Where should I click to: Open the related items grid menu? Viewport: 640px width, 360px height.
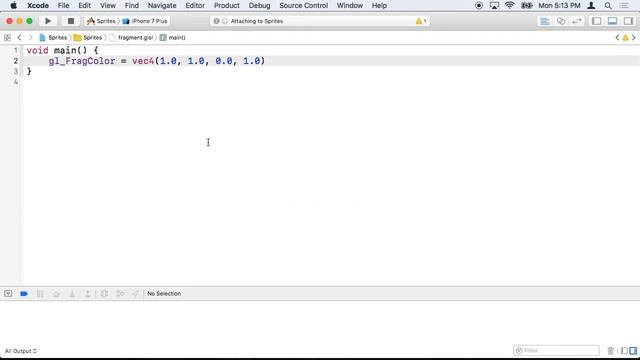point(7,38)
